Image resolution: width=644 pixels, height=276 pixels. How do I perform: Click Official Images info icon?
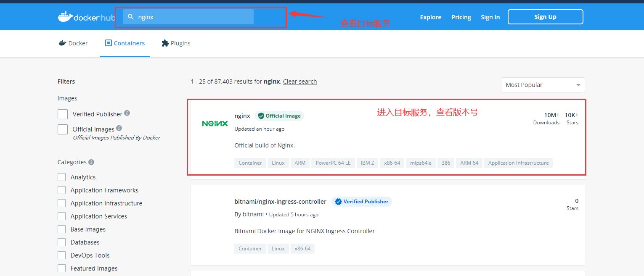[x=119, y=128]
